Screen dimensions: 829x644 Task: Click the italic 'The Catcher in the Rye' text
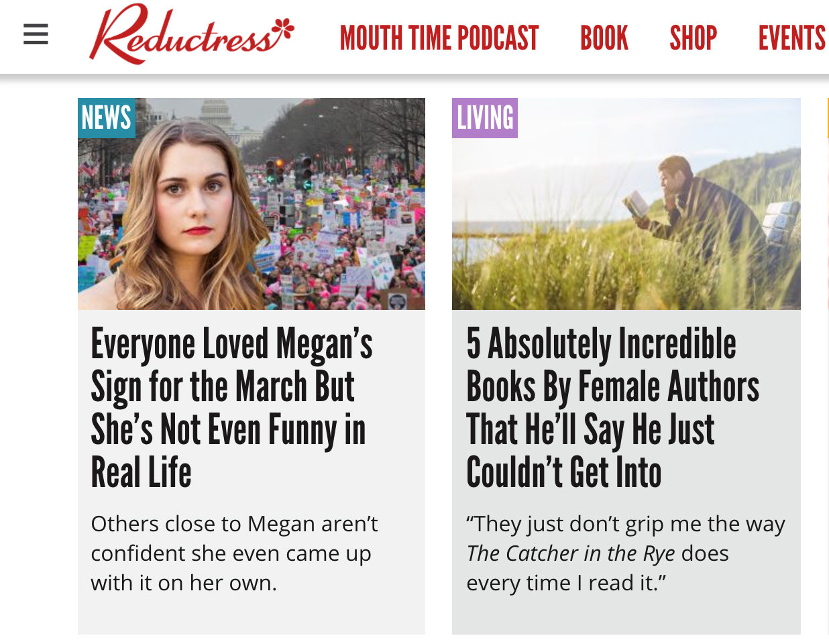(x=571, y=553)
